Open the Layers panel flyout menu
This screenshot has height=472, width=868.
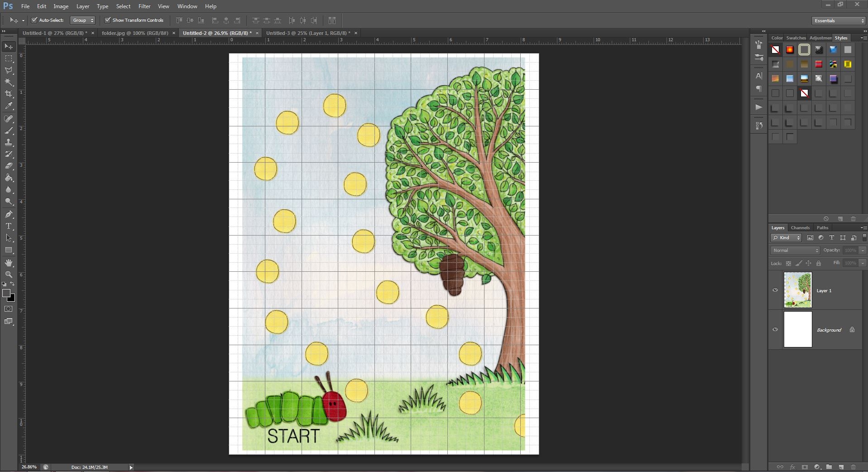point(863,228)
